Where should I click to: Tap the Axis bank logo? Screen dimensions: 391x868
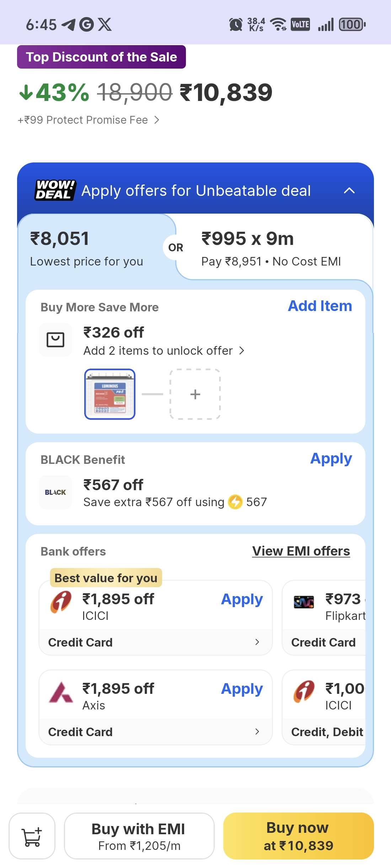click(x=61, y=692)
